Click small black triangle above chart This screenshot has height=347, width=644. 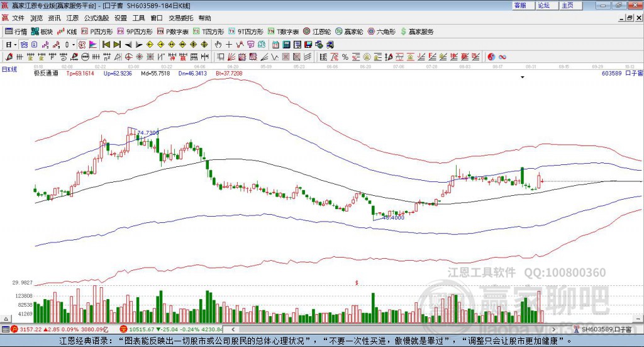(523, 77)
